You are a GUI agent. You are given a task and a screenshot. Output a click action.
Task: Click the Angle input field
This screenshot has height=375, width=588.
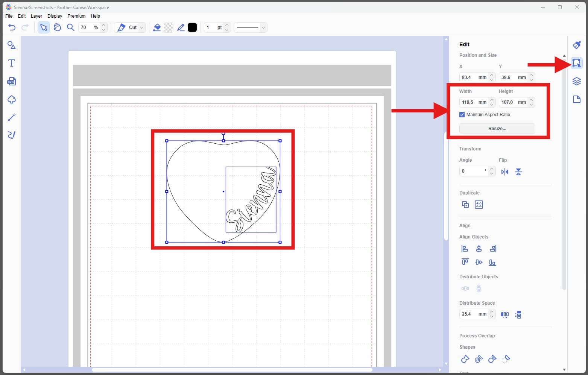[x=474, y=171]
